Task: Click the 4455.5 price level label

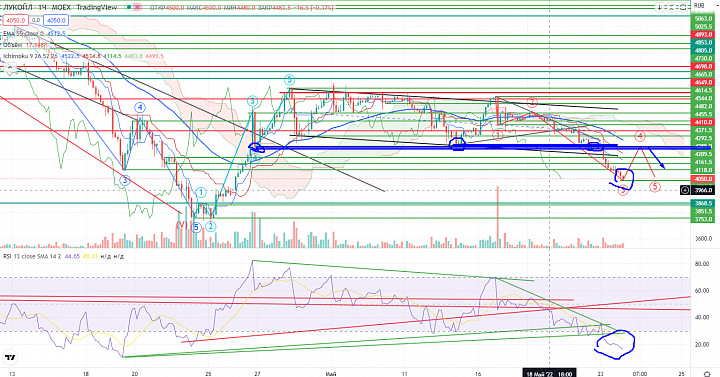Action: pyautogui.click(x=703, y=114)
